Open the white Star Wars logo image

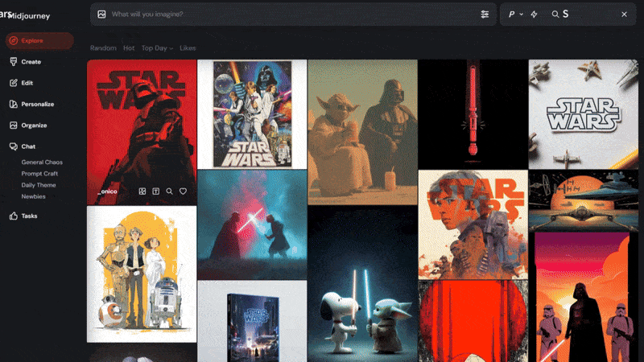pos(584,114)
